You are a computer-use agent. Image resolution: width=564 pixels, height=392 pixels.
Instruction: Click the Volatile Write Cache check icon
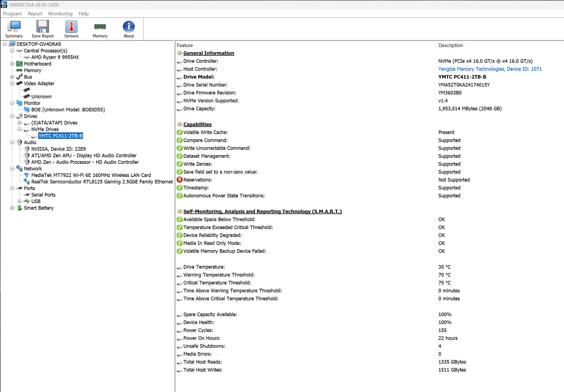point(180,132)
